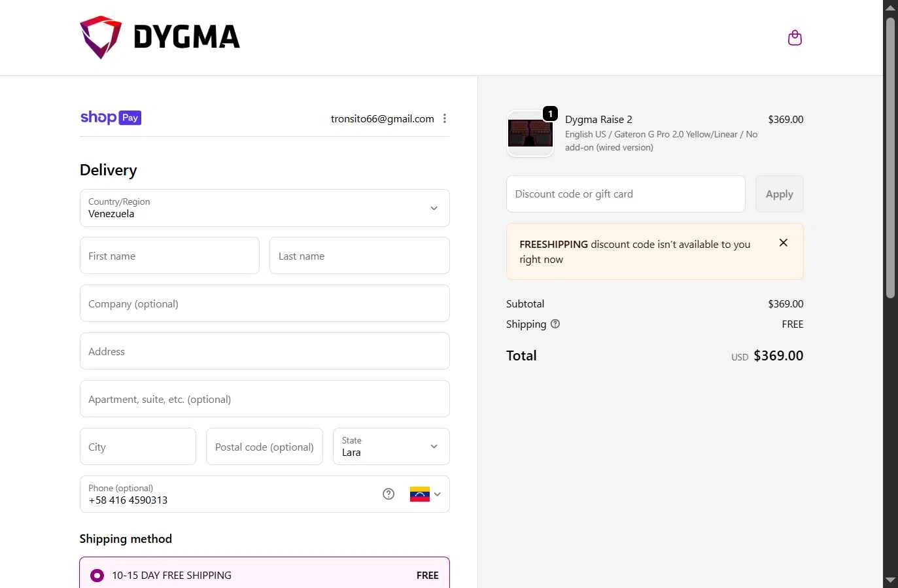Image resolution: width=898 pixels, height=588 pixels.
Task: Click the Delivery section heading
Action: click(x=109, y=170)
